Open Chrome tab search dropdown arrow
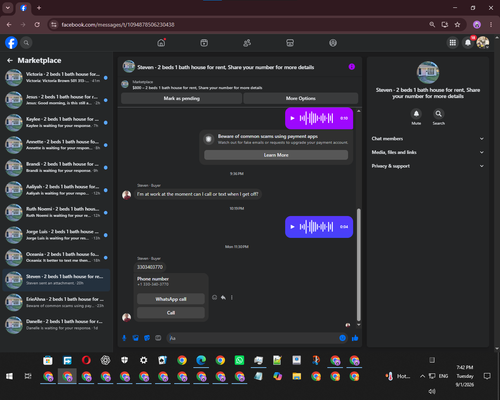Viewport: 500px width, 400px height. (x=8, y=8)
